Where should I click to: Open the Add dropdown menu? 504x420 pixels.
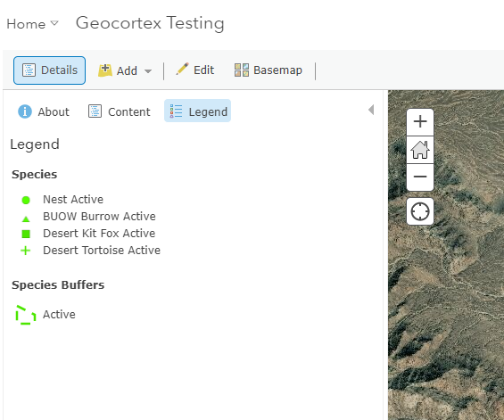click(x=125, y=70)
